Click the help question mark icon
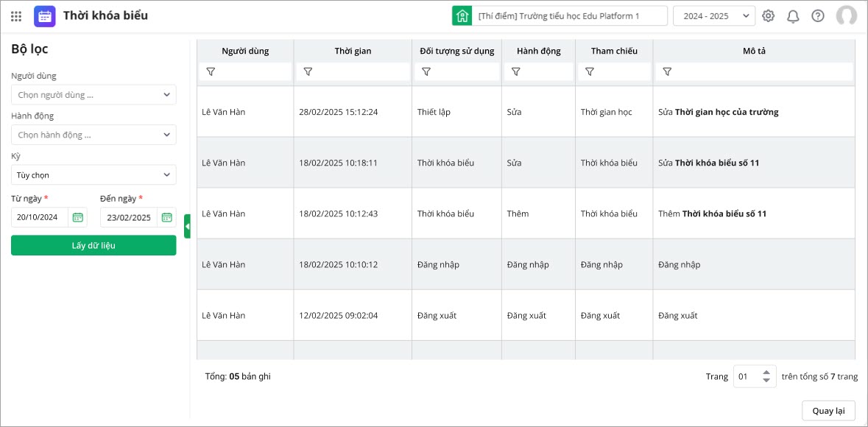Screen dimensions: 868x427 [x=818, y=15]
